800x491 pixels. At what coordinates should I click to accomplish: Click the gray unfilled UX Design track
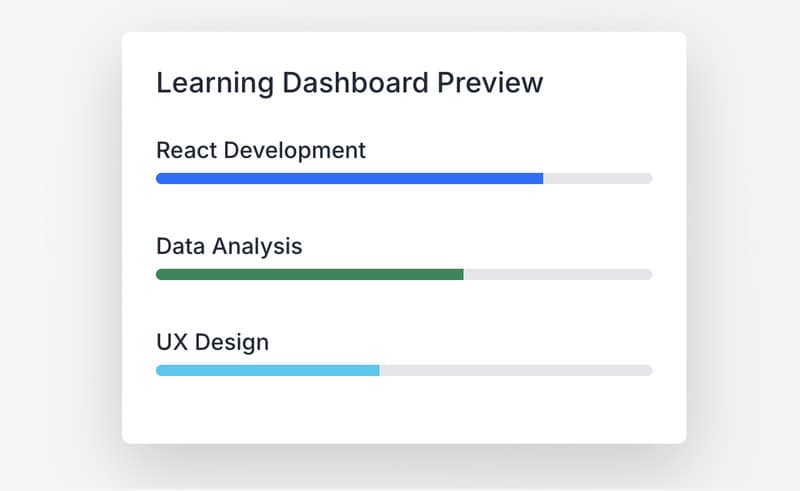click(x=515, y=370)
